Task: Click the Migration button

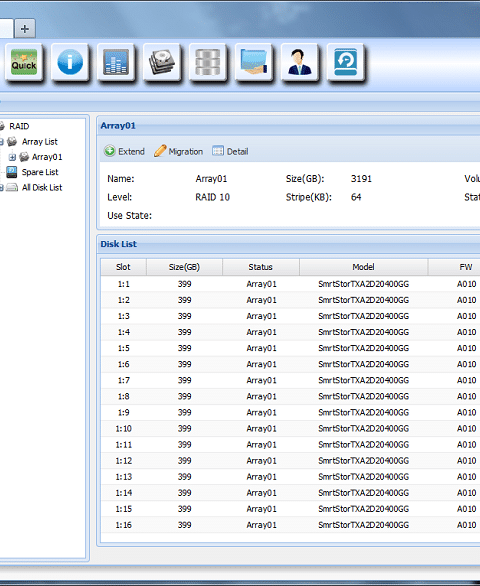Action: click(179, 151)
